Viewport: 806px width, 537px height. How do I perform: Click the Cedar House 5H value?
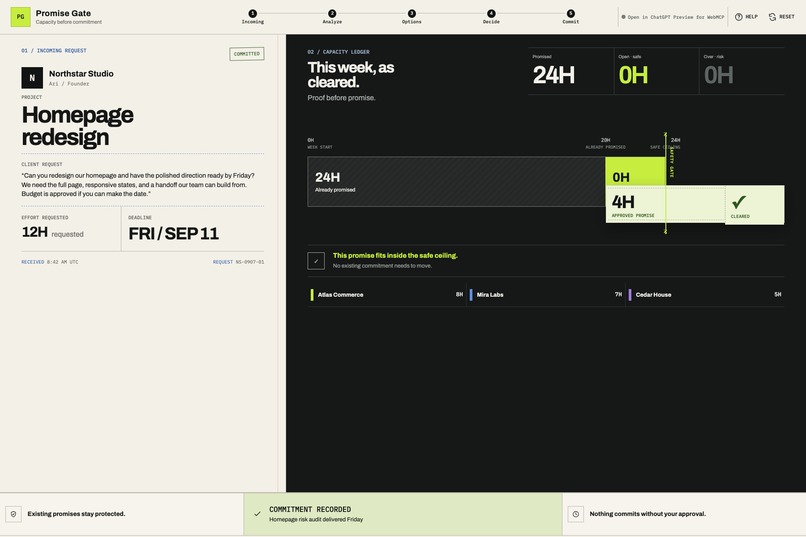(x=778, y=294)
